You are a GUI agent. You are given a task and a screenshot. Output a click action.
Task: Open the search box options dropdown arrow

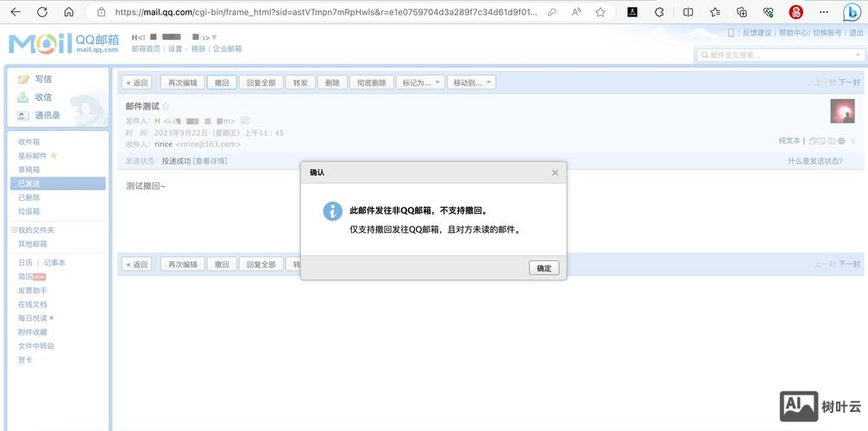[859, 55]
